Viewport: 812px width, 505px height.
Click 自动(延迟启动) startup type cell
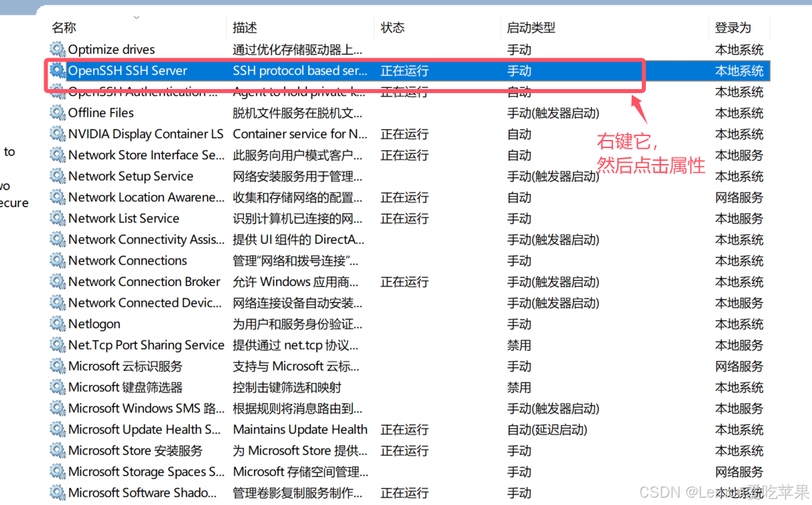pyautogui.click(x=547, y=429)
